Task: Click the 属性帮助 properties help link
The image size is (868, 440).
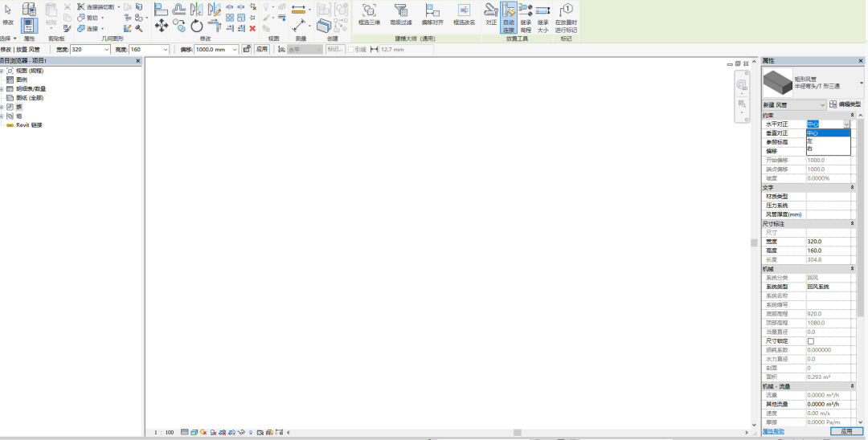Action: click(x=773, y=432)
